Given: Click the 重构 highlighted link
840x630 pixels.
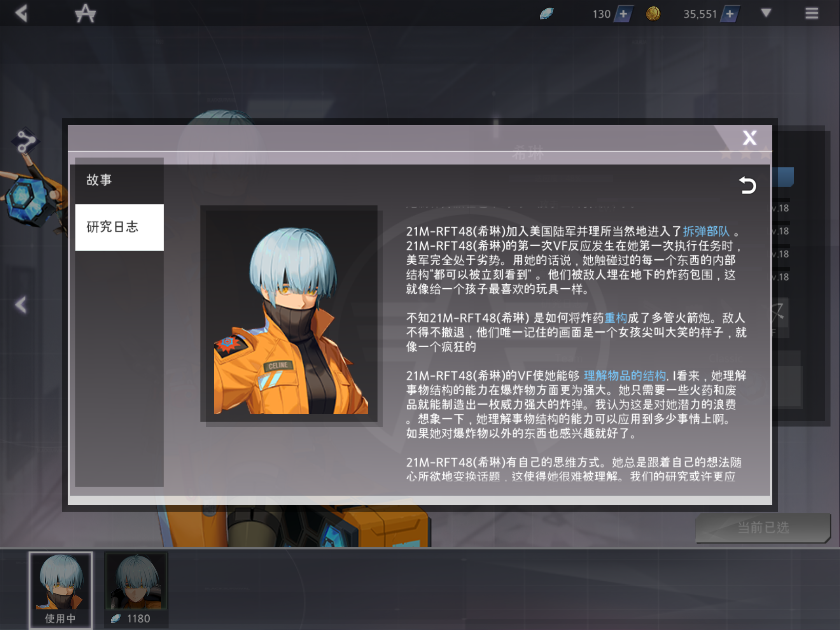Looking at the screenshot, I should (616, 318).
